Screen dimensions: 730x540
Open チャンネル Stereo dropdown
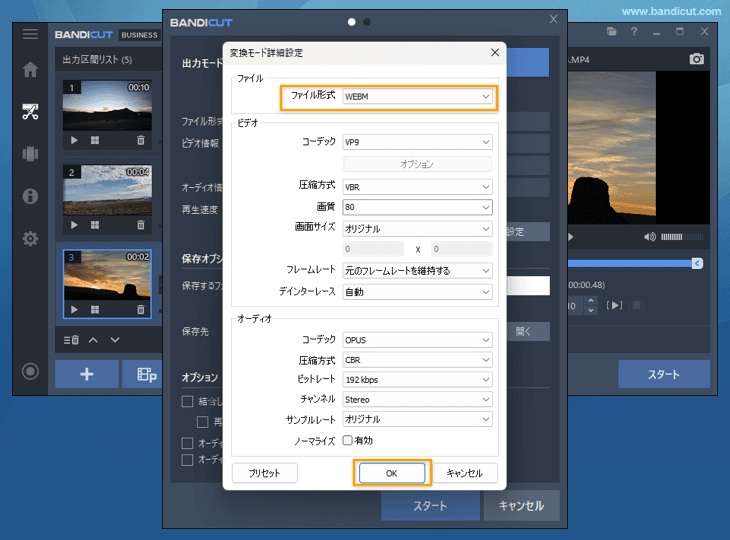[x=417, y=399]
